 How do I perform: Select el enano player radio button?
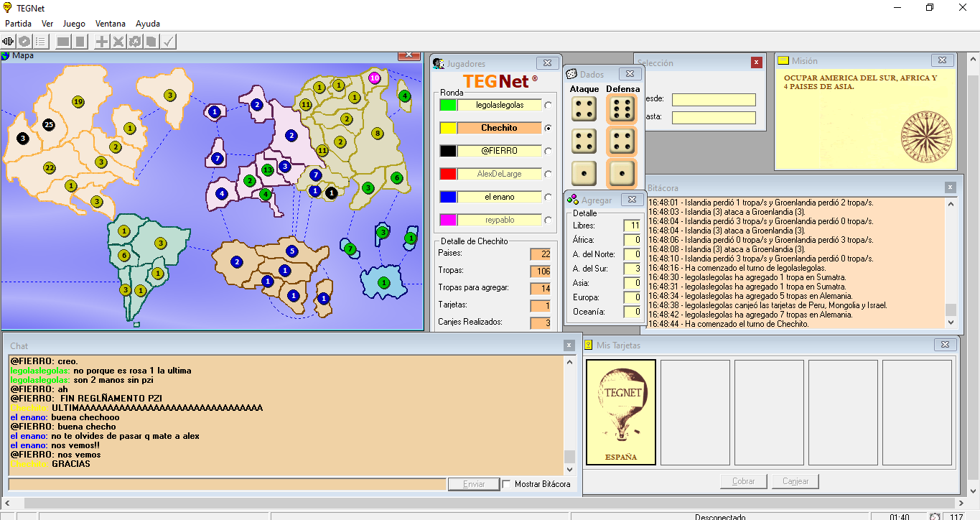(x=549, y=198)
